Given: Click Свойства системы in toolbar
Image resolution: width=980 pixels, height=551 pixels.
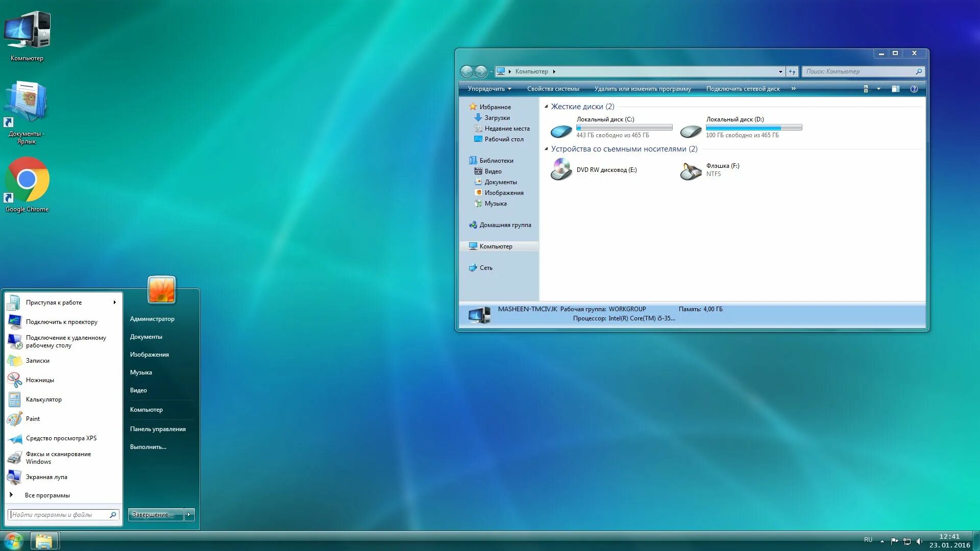Looking at the screenshot, I should click(553, 89).
